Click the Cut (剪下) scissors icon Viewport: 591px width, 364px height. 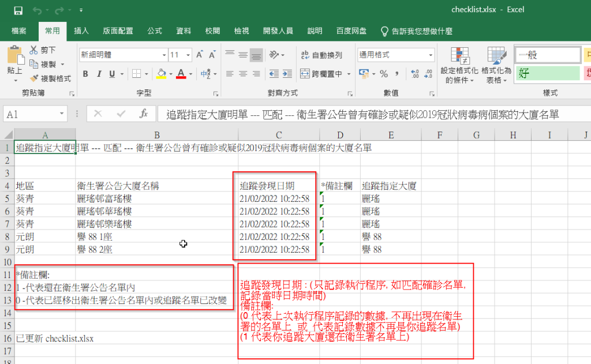click(x=33, y=50)
